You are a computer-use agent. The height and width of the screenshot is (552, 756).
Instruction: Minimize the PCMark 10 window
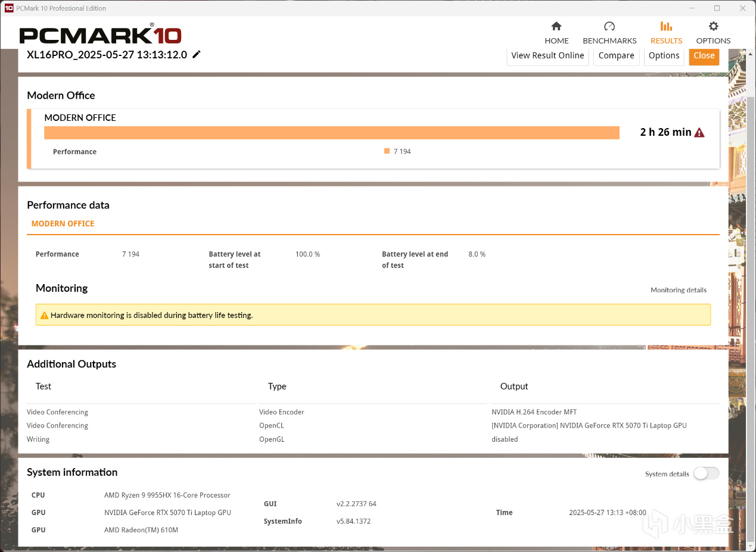click(692, 8)
